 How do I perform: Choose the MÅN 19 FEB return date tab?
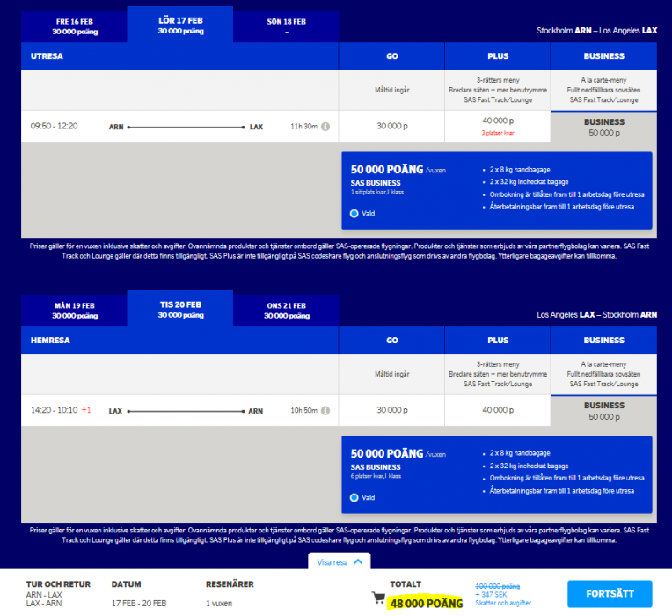click(x=75, y=310)
